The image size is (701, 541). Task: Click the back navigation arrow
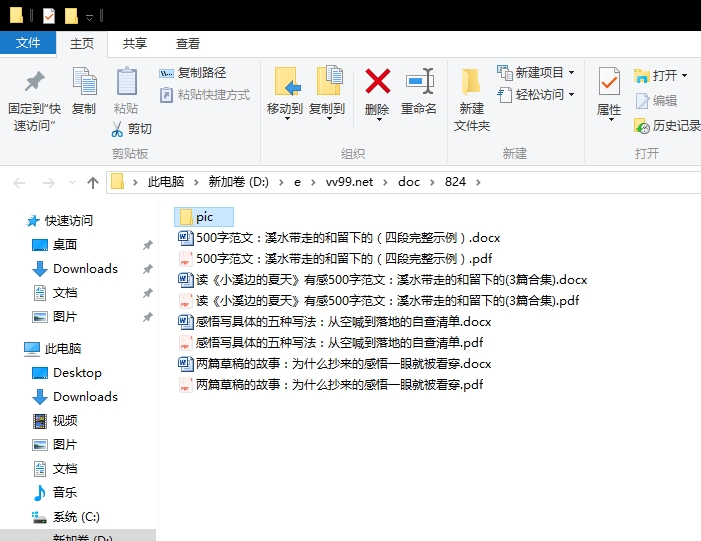point(19,182)
